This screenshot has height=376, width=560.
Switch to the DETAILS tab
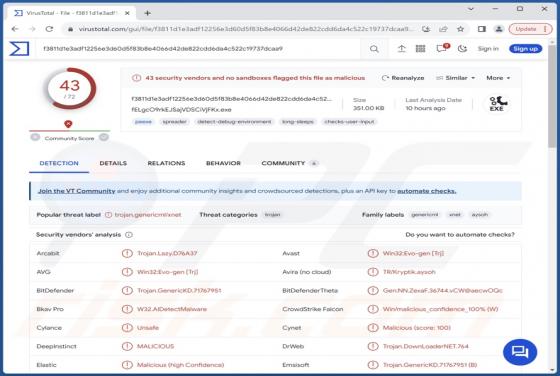click(113, 163)
